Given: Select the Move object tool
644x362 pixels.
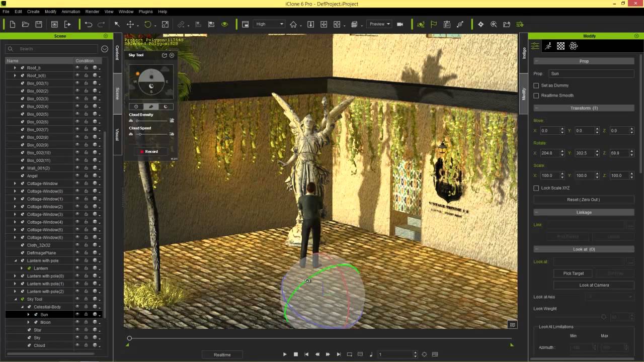Looking at the screenshot, I should pyautogui.click(x=130, y=24).
